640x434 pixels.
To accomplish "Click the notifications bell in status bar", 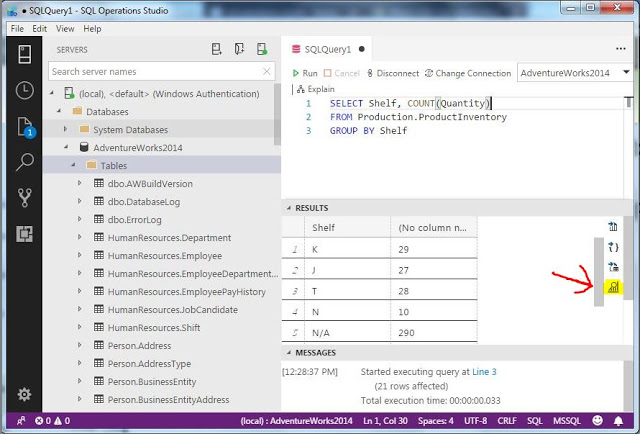I will click(x=618, y=421).
